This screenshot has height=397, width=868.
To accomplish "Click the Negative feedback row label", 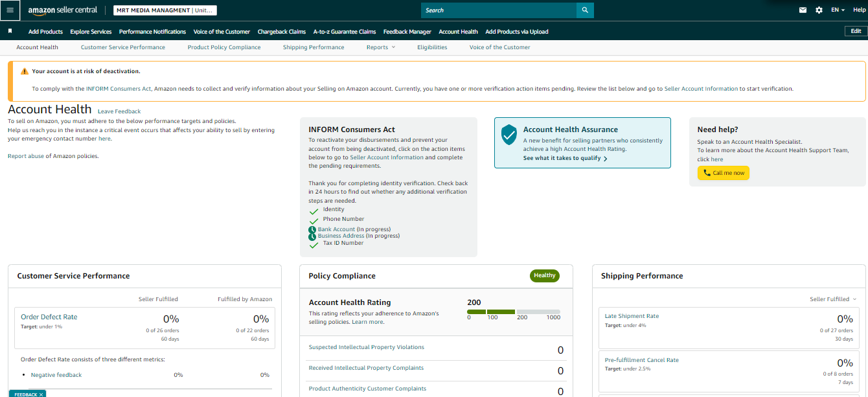I will click(x=56, y=375).
